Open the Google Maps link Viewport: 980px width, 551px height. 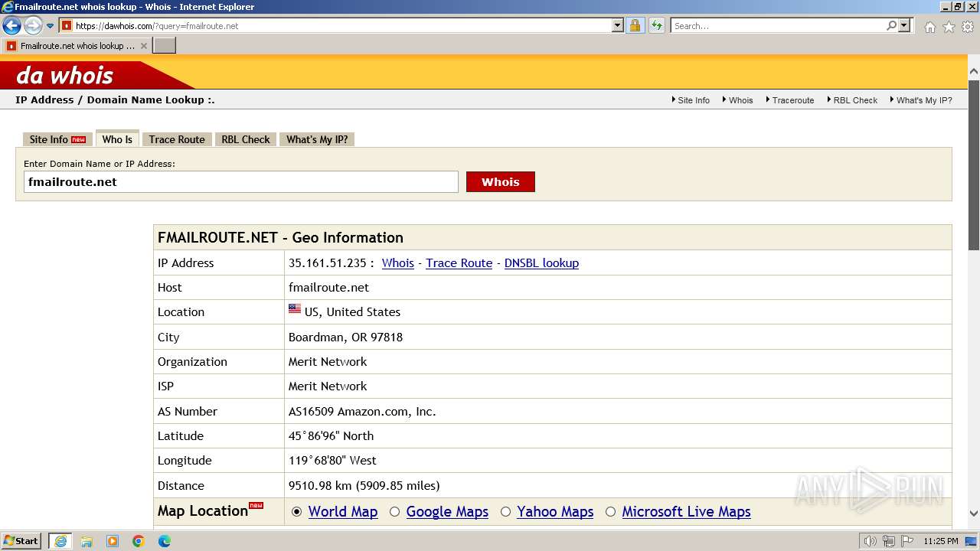click(447, 512)
